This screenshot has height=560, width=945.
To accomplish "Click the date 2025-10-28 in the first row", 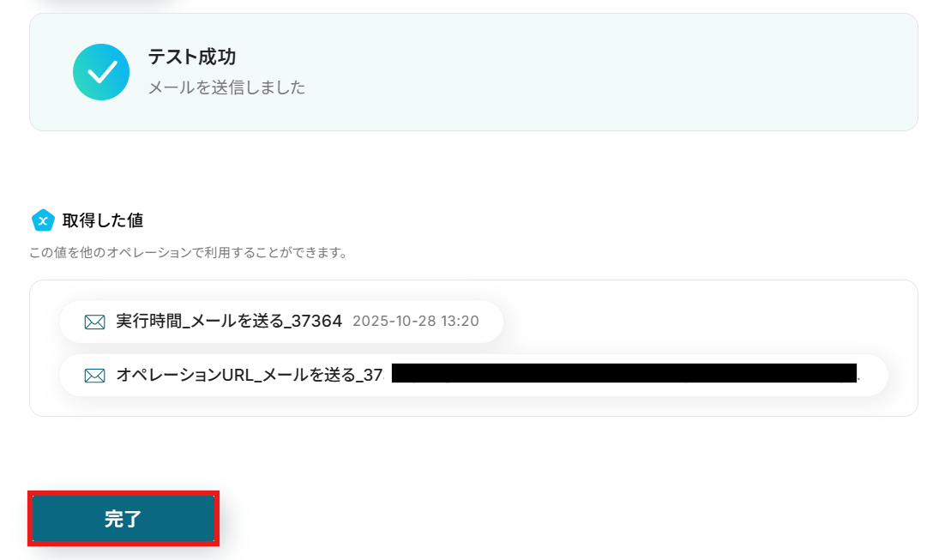I will coord(394,321).
